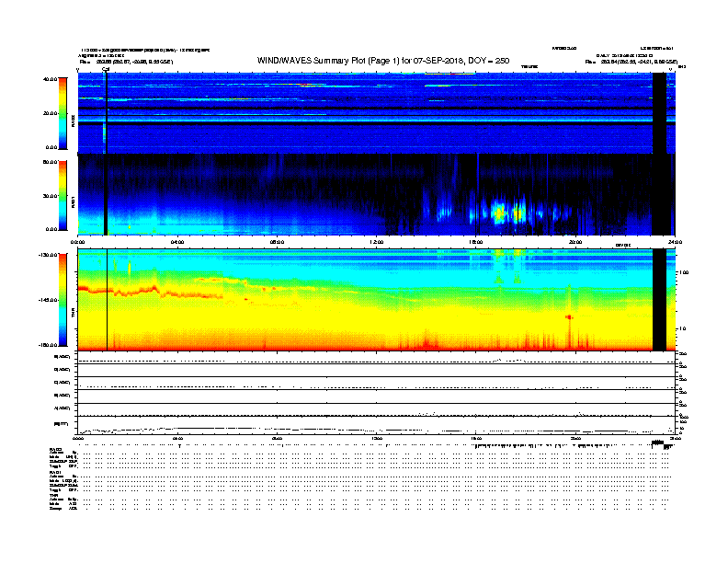Screen dimensions: 728x563
Task: Click the RAD1 color scale bar
Action: click(x=63, y=196)
